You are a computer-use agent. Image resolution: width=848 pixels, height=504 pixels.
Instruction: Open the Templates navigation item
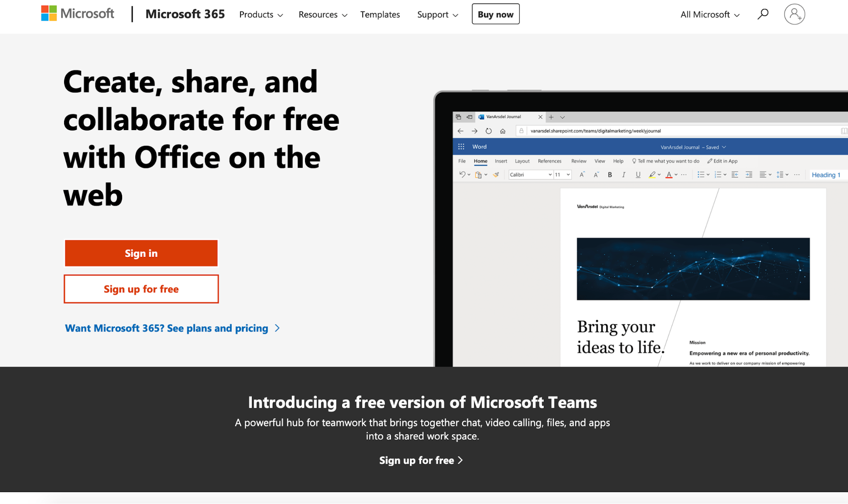click(380, 14)
